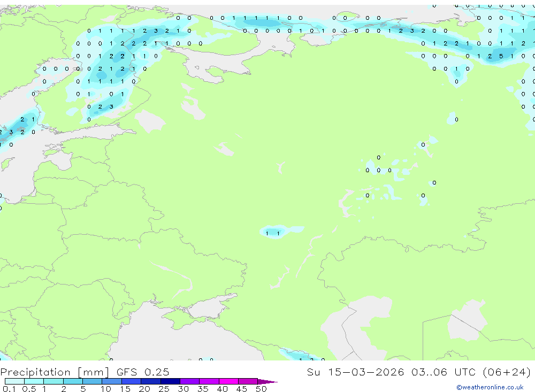Screen dimensions: 535x392
Task: Click the '(06+24)' forecast run text
Action: (507, 372)
